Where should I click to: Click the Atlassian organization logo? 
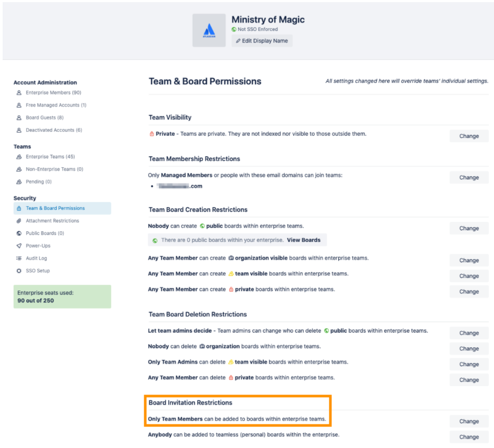pos(209,29)
